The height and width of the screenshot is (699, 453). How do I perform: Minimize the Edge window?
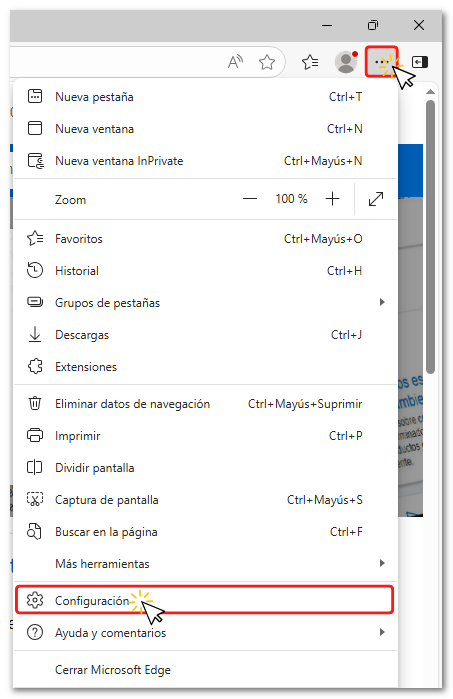(327, 25)
